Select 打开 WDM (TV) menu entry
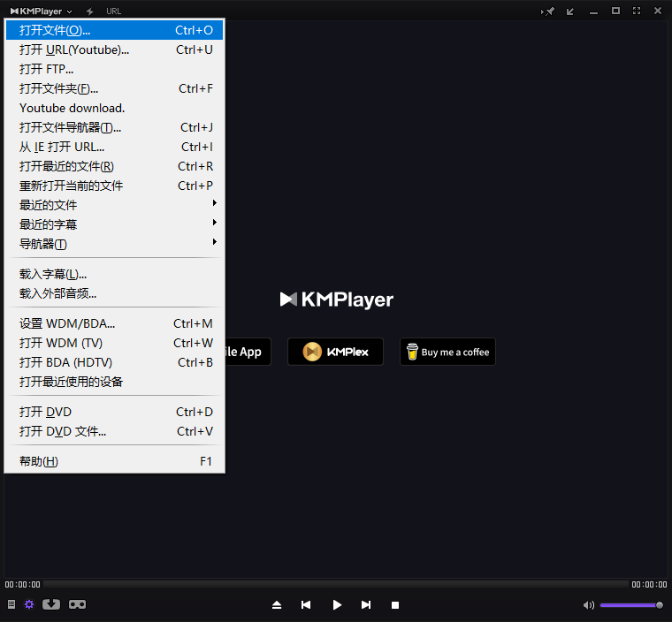 (x=114, y=343)
